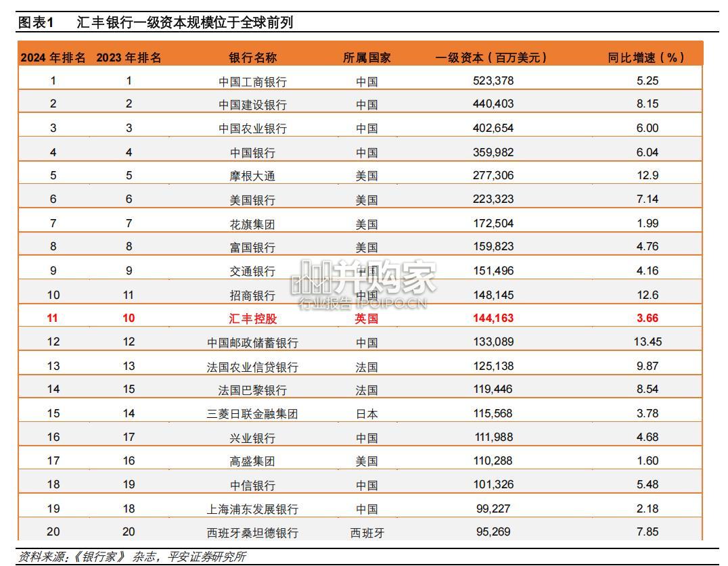Click growth rate 5.25
This screenshot has width=728, height=566.
tap(647, 80)
